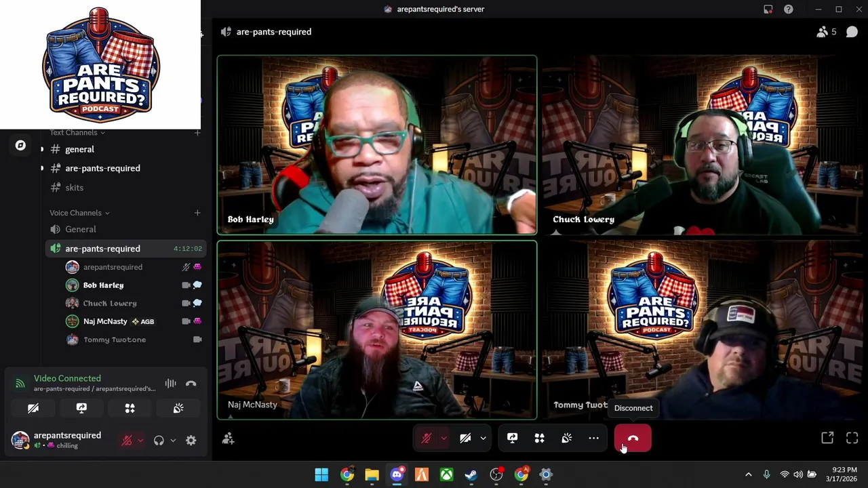The width and height of the screenshot is (868, 488).
Task: Click Tommy Twotone's camera icon in list
Action: click(197, 340)
